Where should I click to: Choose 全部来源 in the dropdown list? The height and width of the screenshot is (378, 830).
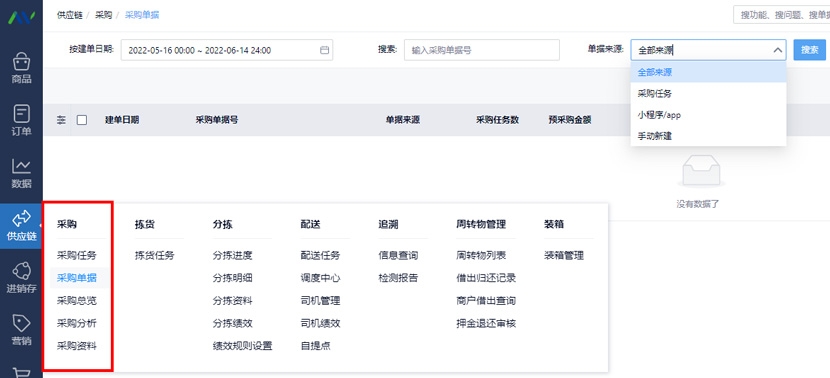tap(708, 72)
